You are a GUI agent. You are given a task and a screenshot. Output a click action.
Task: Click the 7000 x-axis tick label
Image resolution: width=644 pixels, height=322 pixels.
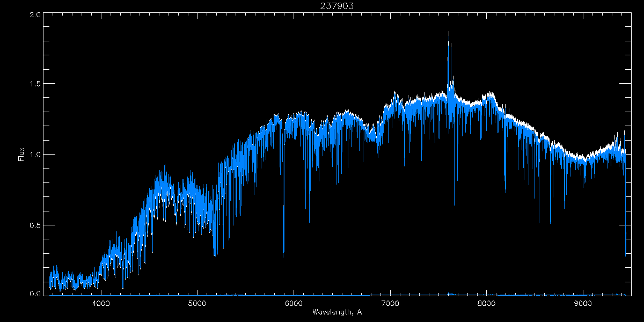390,304
